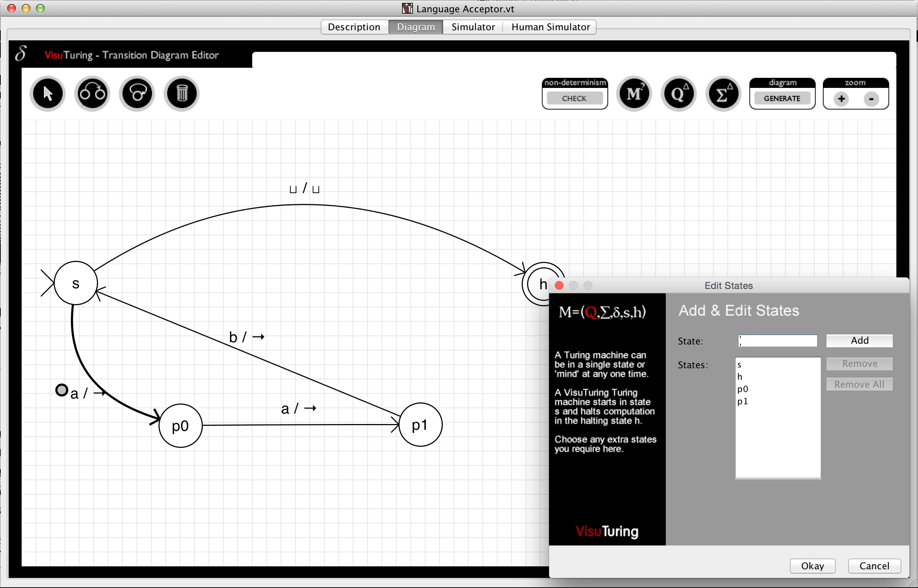The width and height of the screenshot is (918, 588).
Task: Open the Sigma edit alphabet icon
Action: [723, 94]
